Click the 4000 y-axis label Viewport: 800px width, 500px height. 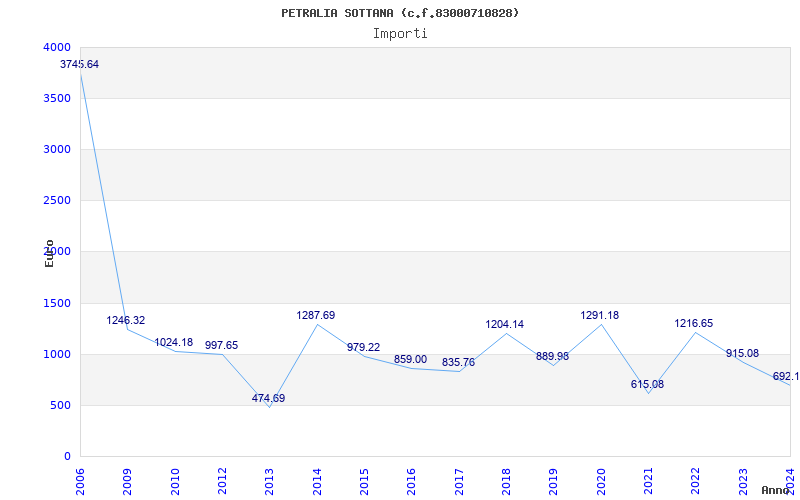[57, 47]
